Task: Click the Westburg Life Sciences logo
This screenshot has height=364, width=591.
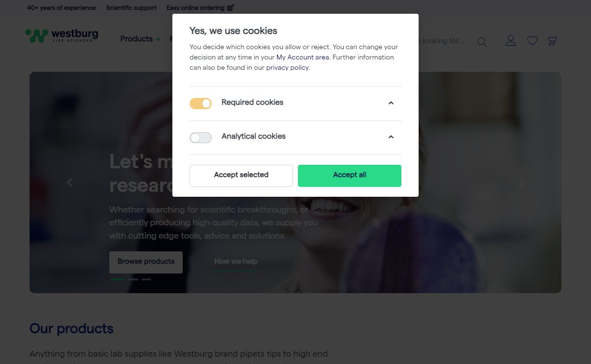Action: click(x=62, y=35)
